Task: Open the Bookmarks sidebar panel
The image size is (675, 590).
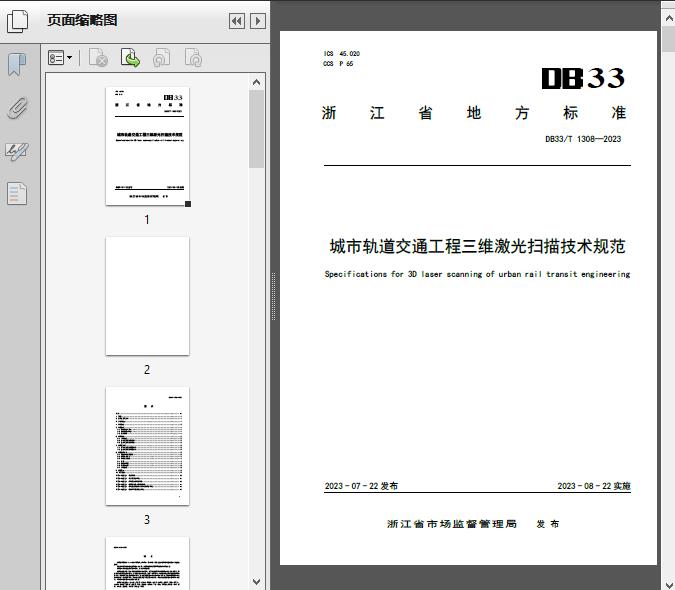Action: coord(17,65)
